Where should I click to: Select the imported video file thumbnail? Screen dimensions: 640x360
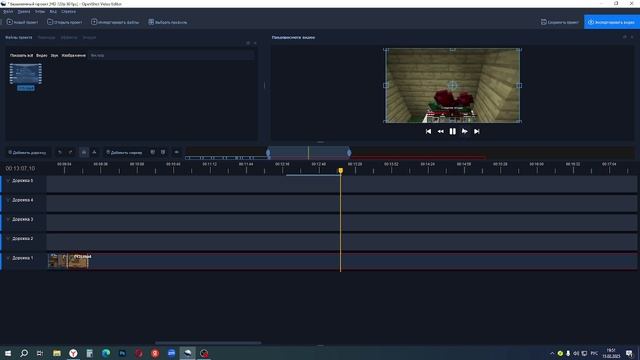(26, 76)
